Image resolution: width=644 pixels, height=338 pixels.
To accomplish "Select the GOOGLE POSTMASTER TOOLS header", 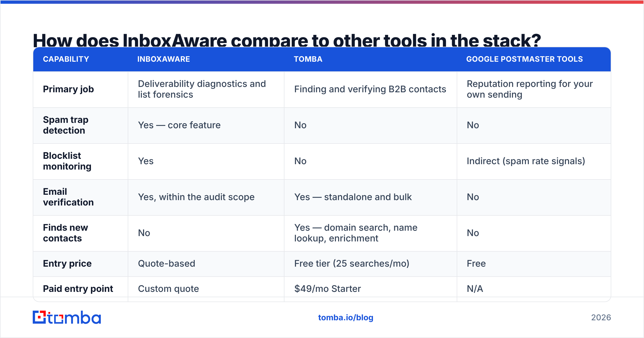I will [525, 59].
